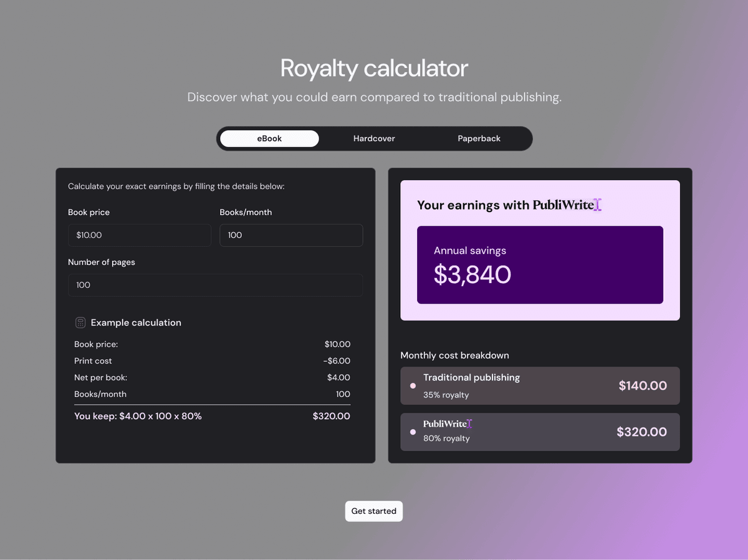The width and height of the screenshot is (748, 560).
Task: Switch to the Hardcover tab
Action: (x=374, y=138)
